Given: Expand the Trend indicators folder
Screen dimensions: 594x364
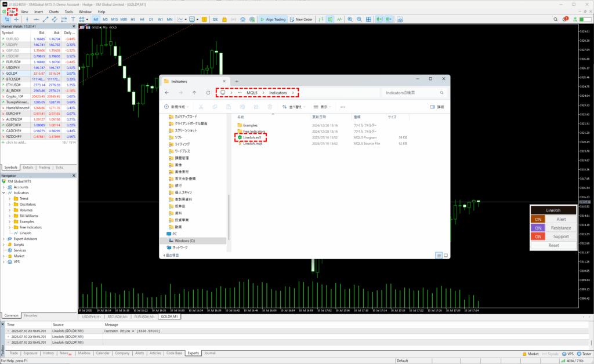Looking at the screenshot, I should [10, 199].
